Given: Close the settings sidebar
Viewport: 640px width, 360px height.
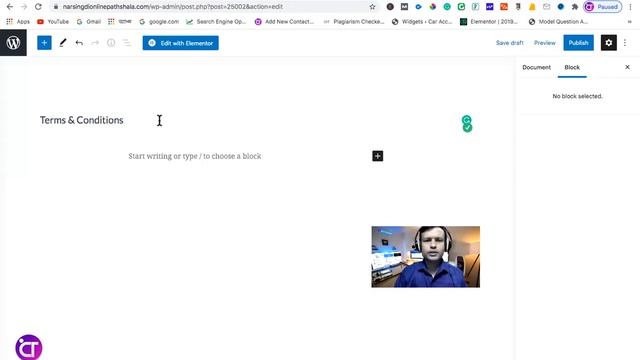Looking at the screenshot, I should [x=627, y=67].
